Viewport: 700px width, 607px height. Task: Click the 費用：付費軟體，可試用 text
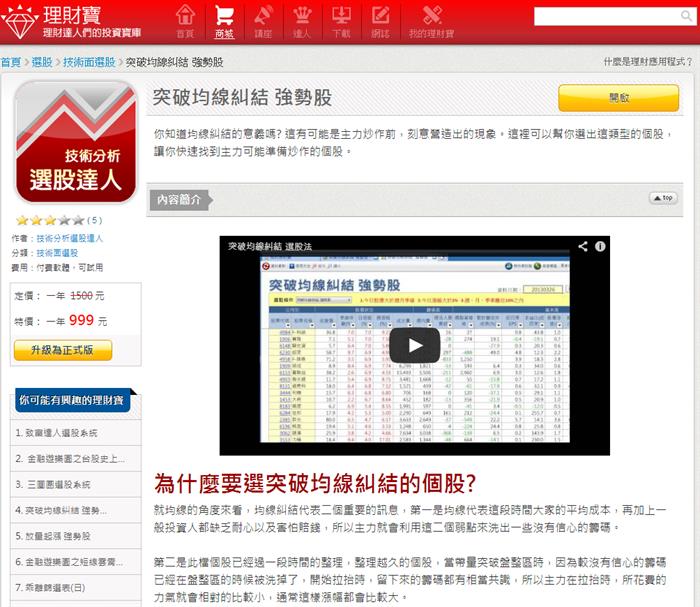[x=57, y=268]
